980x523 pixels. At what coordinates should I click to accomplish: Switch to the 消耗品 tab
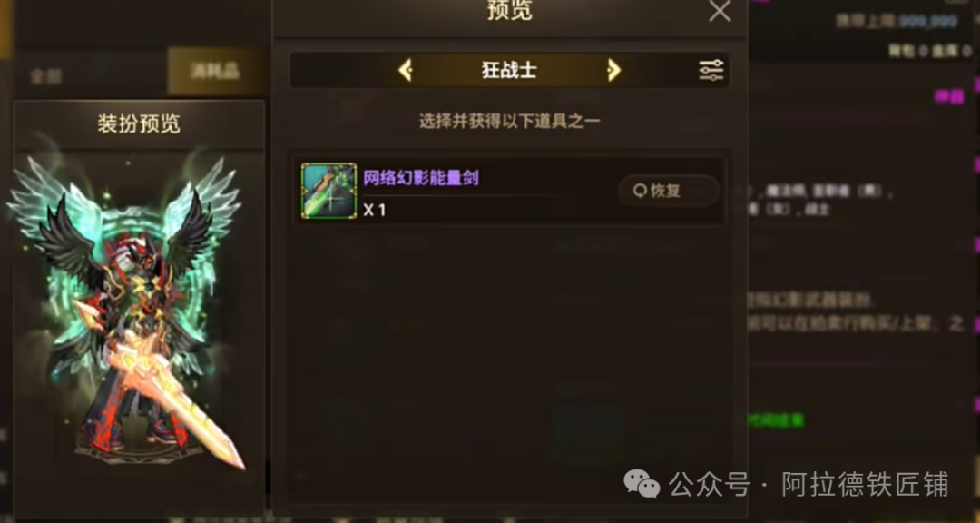tap(216, 72)
